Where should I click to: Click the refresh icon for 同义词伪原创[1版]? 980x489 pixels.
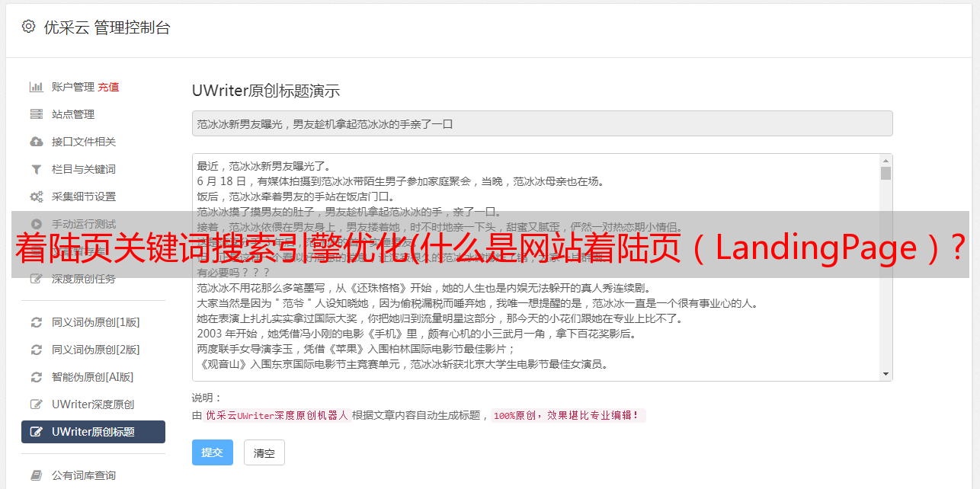tap(36, 322)
